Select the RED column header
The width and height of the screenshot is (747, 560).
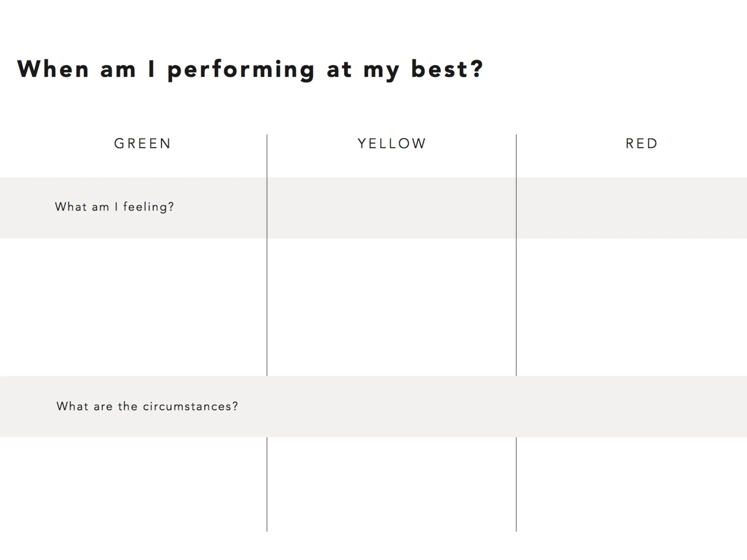pyautogui.click(x=641, y=143)
